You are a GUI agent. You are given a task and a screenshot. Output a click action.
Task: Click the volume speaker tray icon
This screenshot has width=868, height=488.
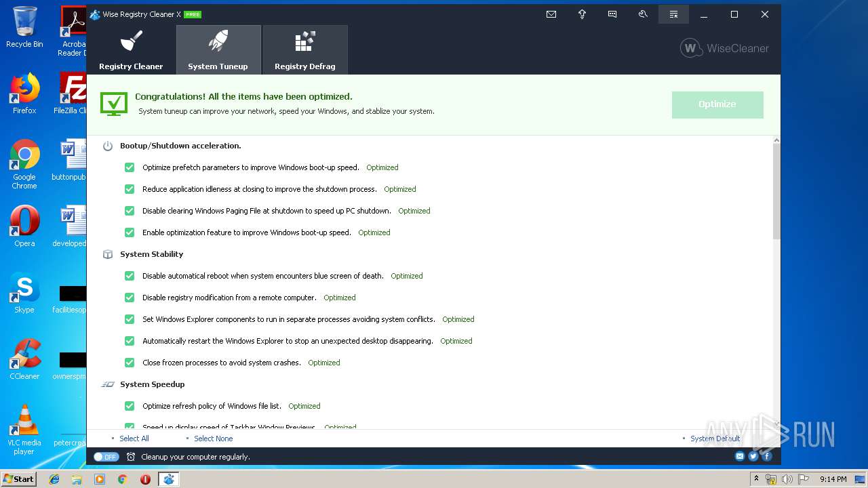click(787, 479)
